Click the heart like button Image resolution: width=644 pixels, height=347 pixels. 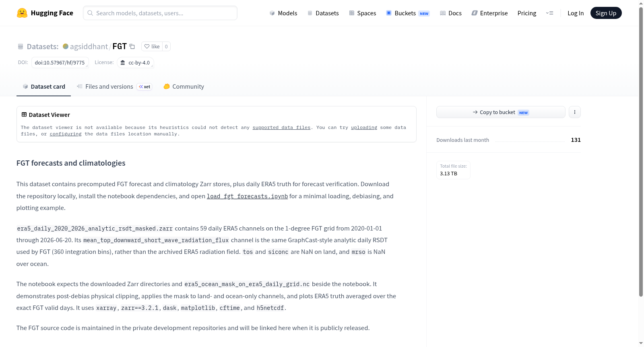[152, 46]
